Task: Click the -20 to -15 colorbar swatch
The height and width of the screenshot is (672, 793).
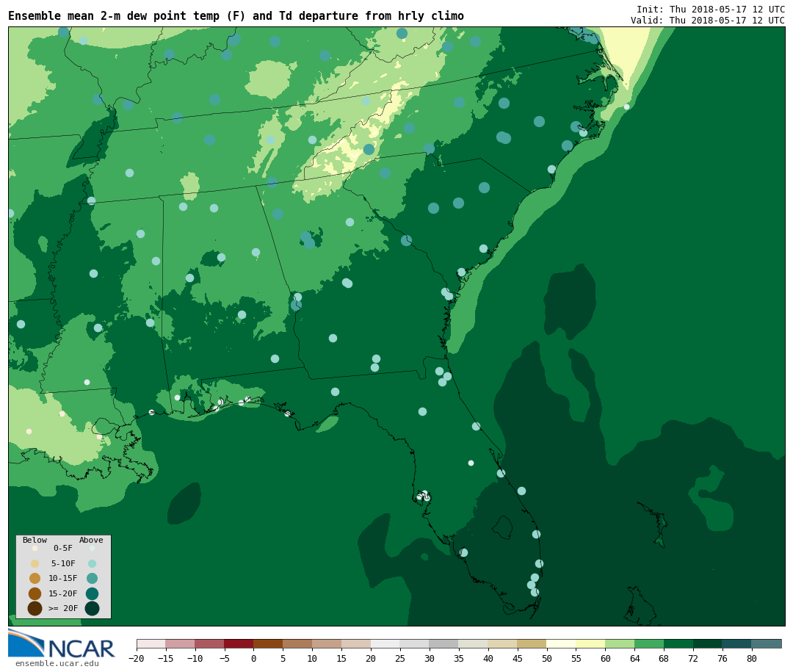Action: (x=151, y=643)
